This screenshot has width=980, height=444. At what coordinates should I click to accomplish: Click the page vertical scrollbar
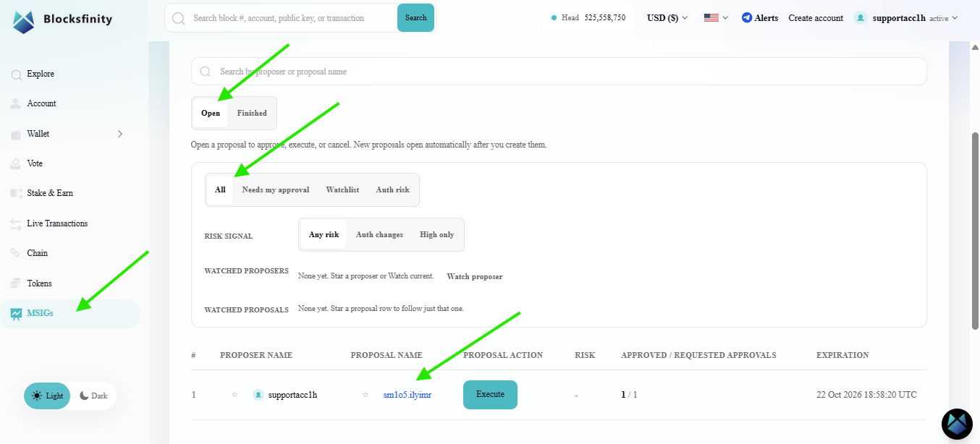coord(974,230)
